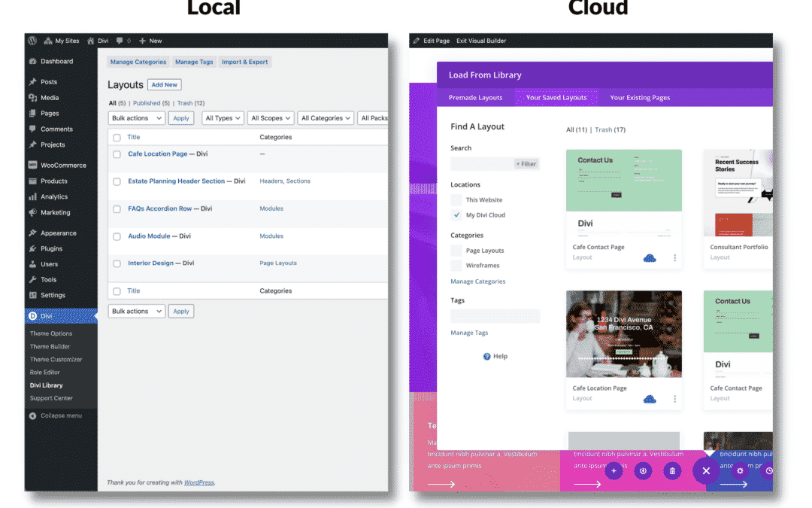Screen dimensions: 812x508
Task: Click cloud icon on Cafe Contact Page card
Action: pos(650,258)
